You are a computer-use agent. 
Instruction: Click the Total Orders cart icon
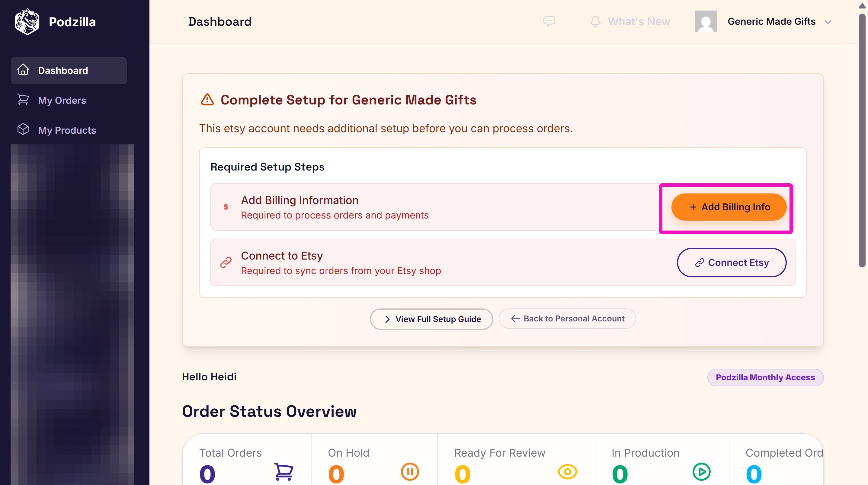coord(283,471)
